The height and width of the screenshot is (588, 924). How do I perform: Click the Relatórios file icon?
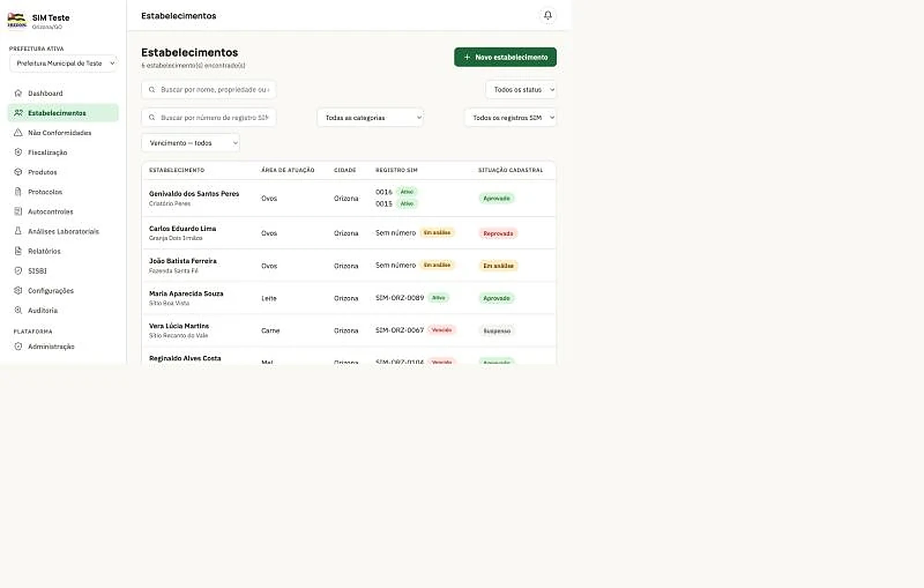coord(18,251)
